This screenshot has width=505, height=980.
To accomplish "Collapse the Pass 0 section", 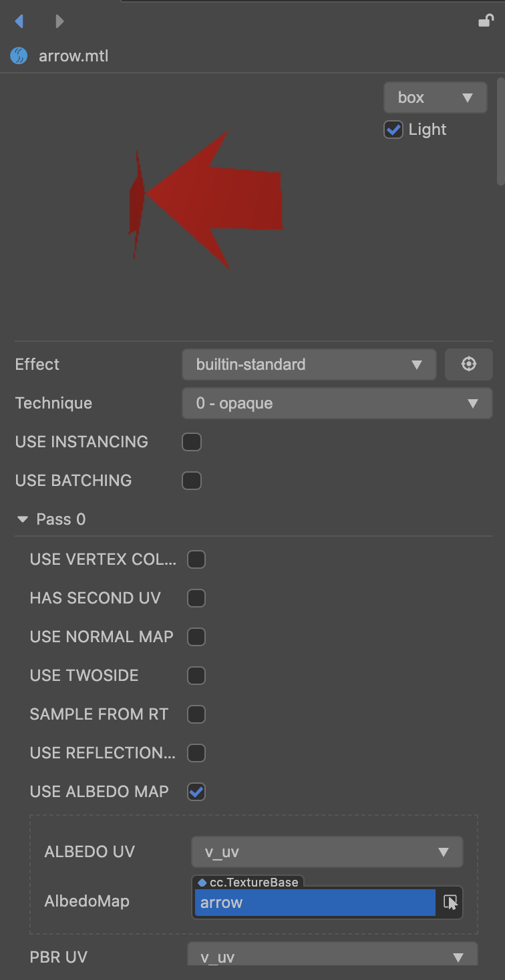I will pyautogui.click(x=23, y=519).
